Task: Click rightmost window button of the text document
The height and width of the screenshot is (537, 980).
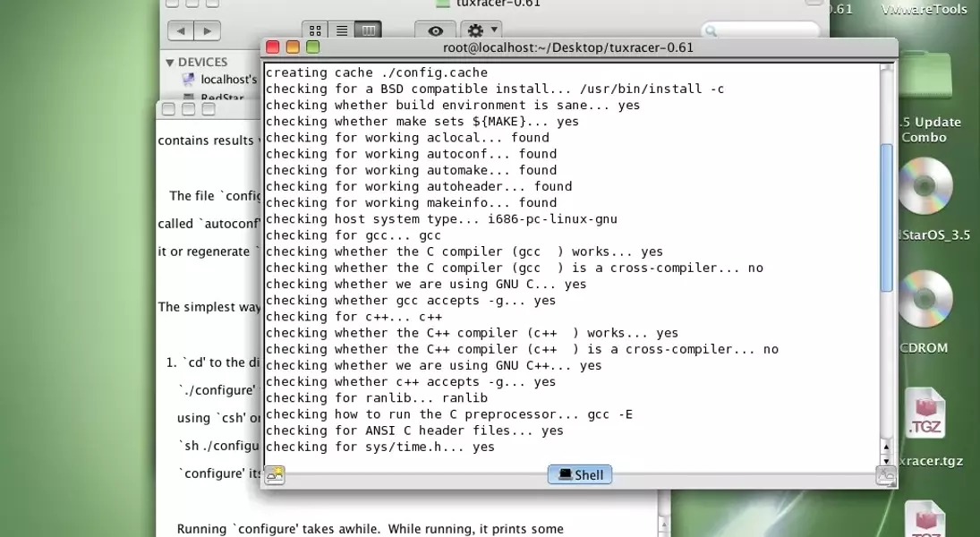Action: click(x=209, y=109)
